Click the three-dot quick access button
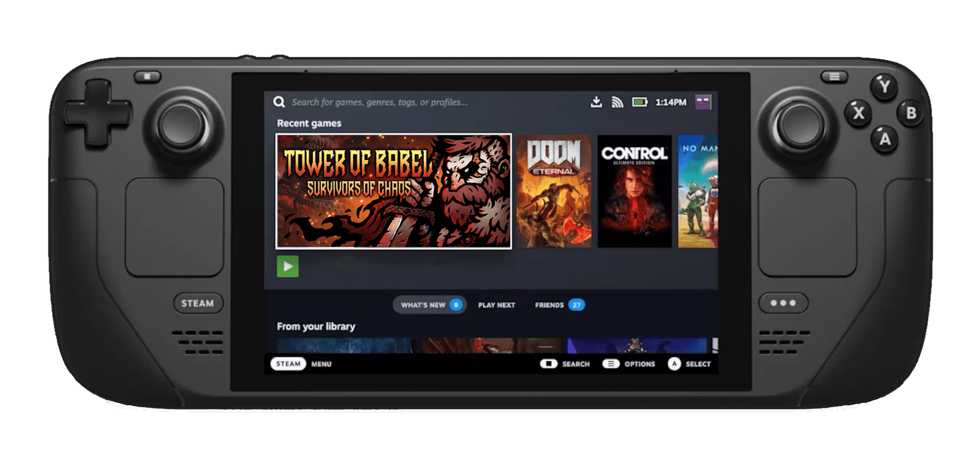Image resolution: width=980 pixels, height=466 pixels. [x=783, y=303]
